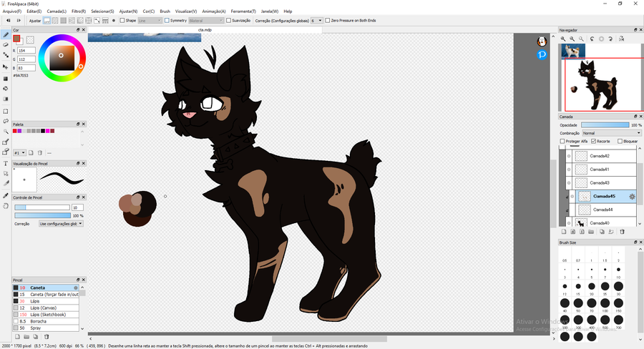
Task: Open the Selecionar menu
Action: (102, 11)
